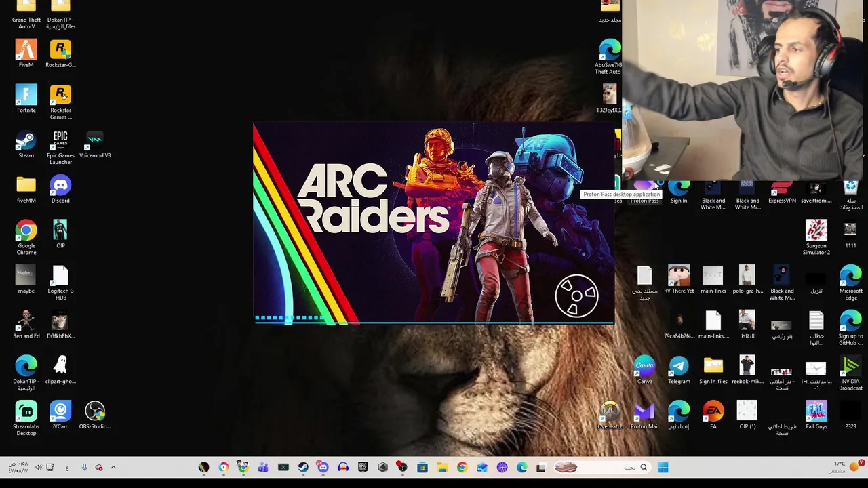Viewport: 868px width, 488px height.
Task: Open File Explorer from the taskbar
Action: click(x=442, y=467)
